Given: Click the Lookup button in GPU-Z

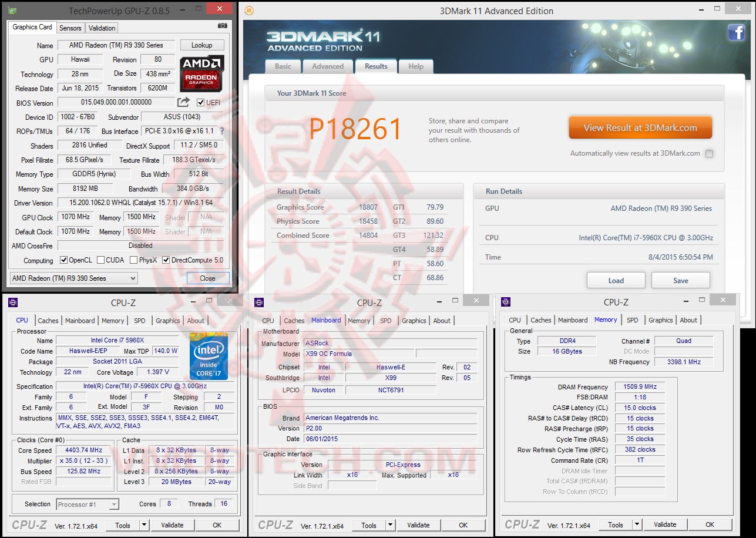Looking at the screenshot, I should 201,45.
